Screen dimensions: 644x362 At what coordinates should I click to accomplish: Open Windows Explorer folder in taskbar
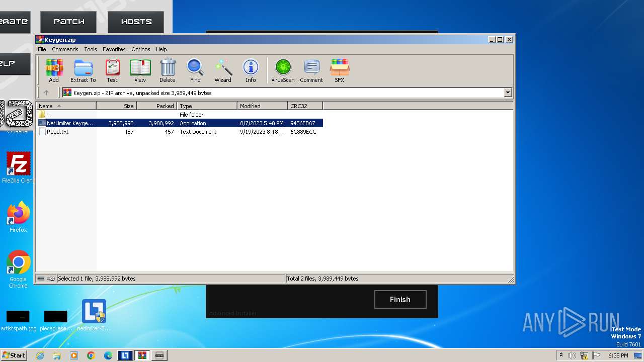pos(57,355)
